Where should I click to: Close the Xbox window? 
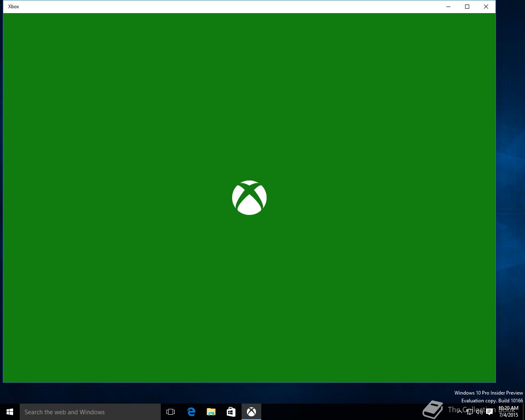486,7
